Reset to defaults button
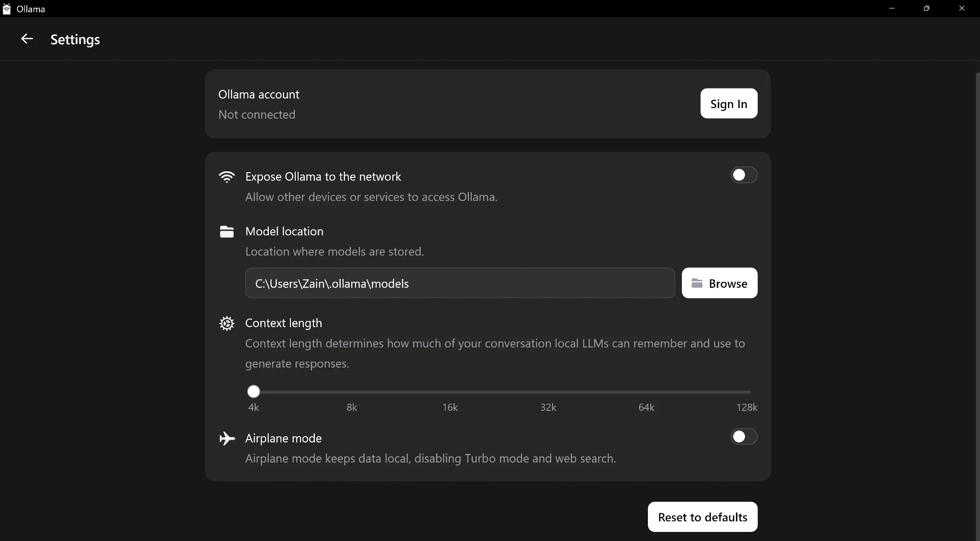The width and height of the screenshot is (980, 541). tap(702, 517)
